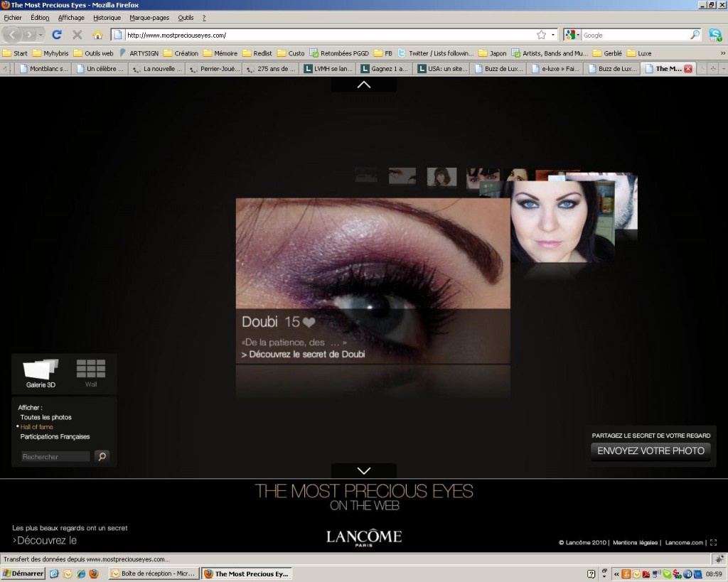728x582 pixels.
Task: Select the Hall of fame filter
Action: pyautogui.click(x=37, y=427)
